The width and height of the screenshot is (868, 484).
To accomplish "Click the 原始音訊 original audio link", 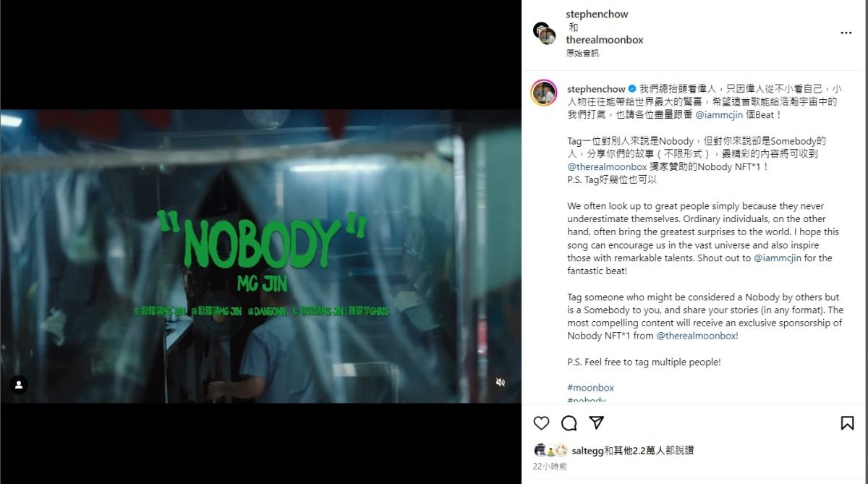I will (x=582, y=54).
